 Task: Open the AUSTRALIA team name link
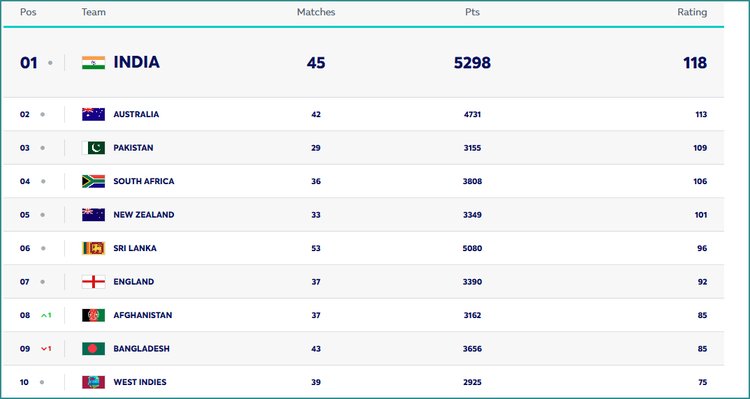[x=136, y=114]
